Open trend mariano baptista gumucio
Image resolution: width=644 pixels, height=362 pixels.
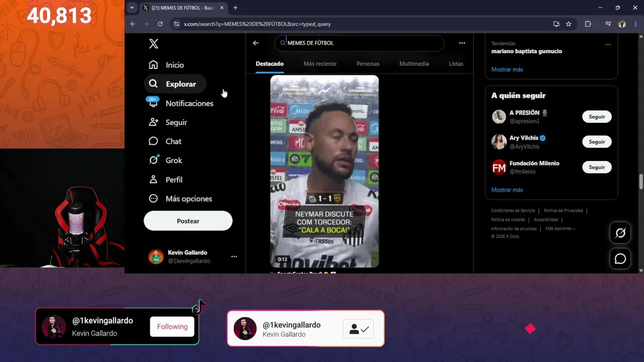(527, 51)
